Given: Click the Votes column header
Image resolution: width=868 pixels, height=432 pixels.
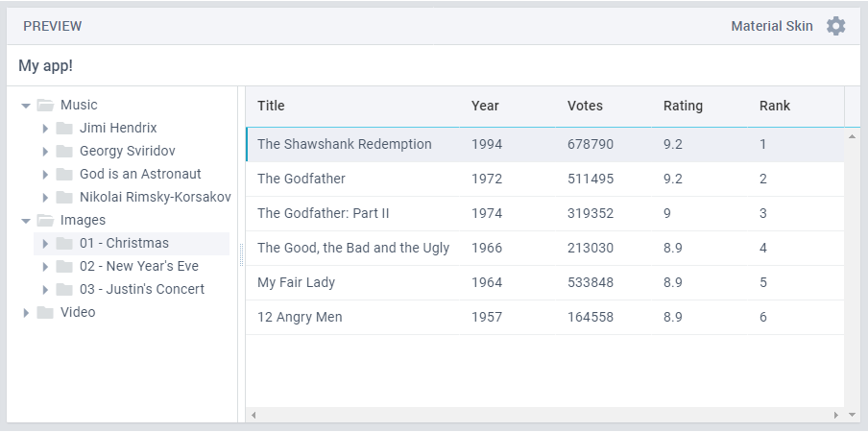Looking at the screenshot, I should (x=585, y=106).
